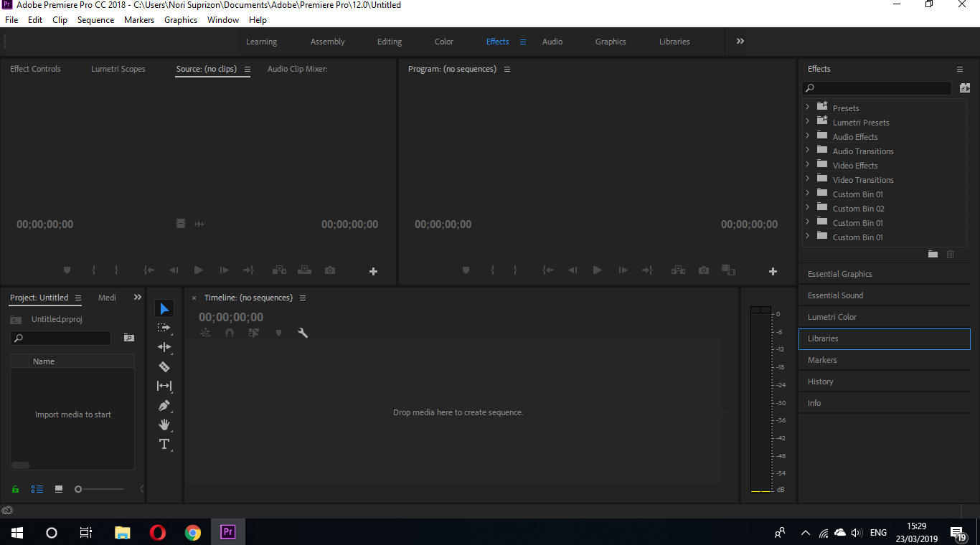Open the Creative Cloud status bar icon
This screenshot has width=980, height=545.
click(7, 511)
